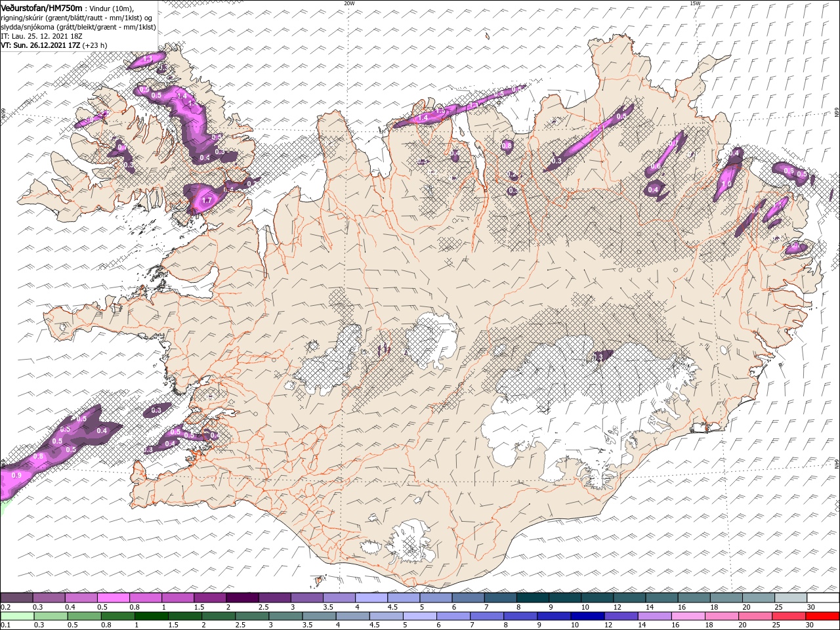The height and width of the screenshot is (630, 840).
Task: Select the 1.1 value on the northwest snow band
Action: (x=148, y=59)
